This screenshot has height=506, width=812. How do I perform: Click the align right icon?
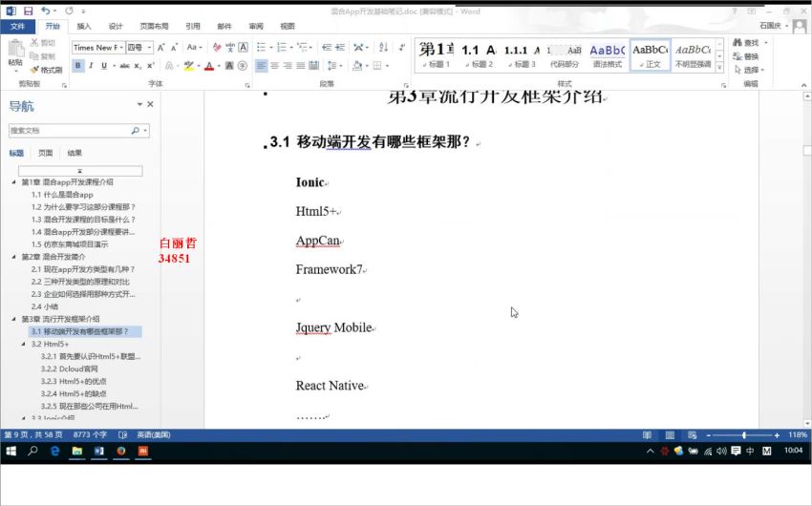[x=288, y=66]
